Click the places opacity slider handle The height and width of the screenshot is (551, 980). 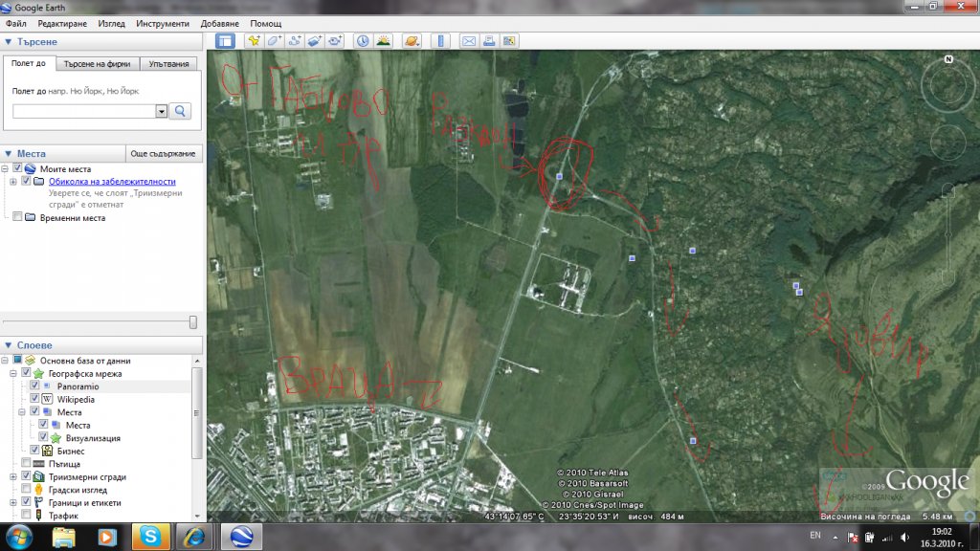pyautogui.click(x=193, y=321)
